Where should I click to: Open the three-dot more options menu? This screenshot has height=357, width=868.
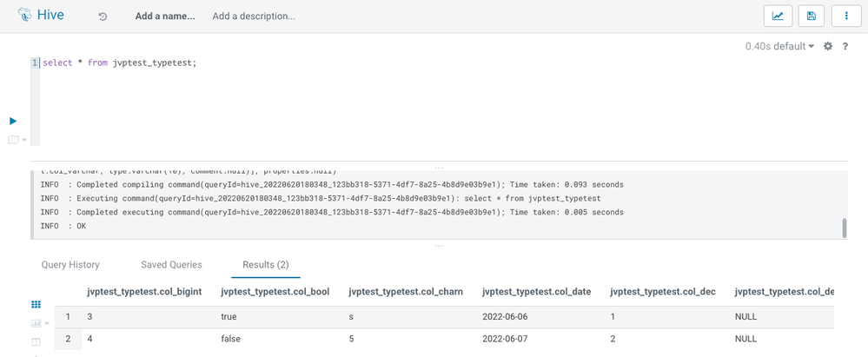[x=846, y=16]
